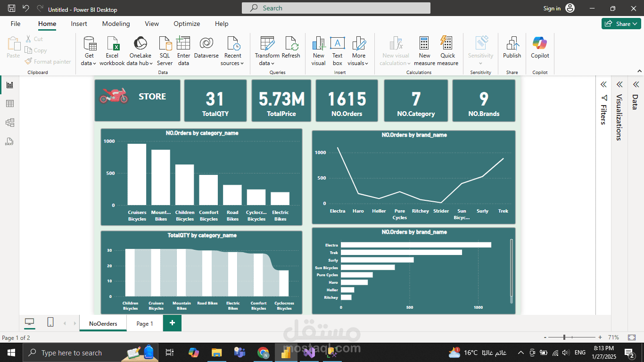Open DAX query view in sidebar
Screen dimensions: 644x362
click(9, 141)
